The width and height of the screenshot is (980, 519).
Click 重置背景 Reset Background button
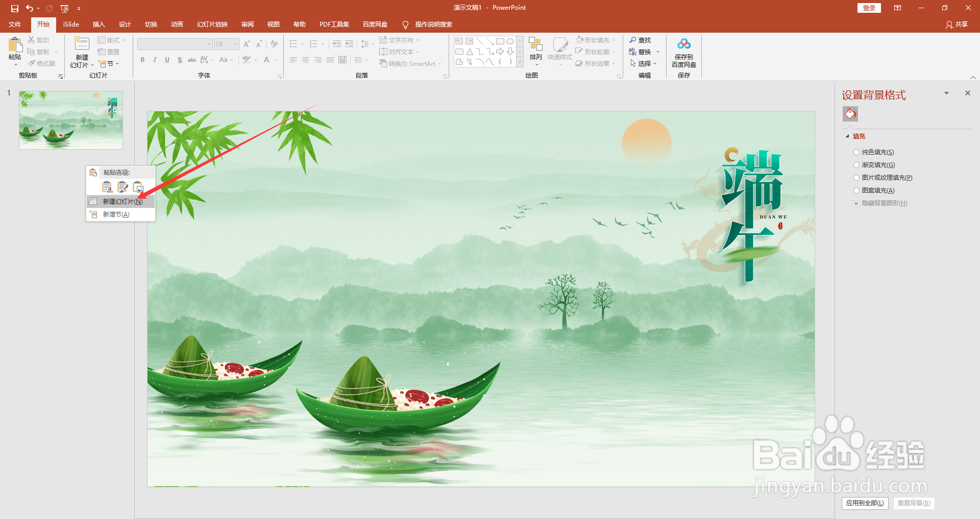pyautogui.click(x=914, y=503)
